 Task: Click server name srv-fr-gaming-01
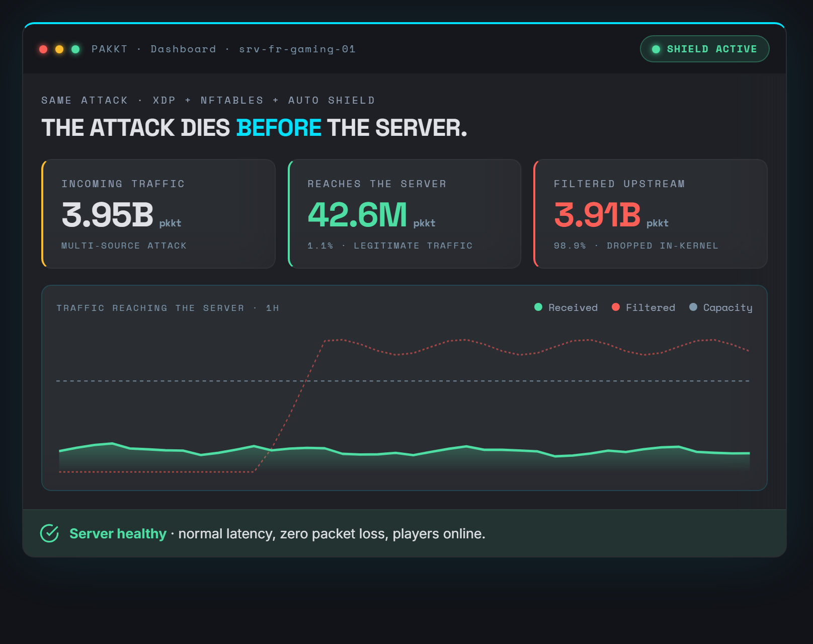click(297, 49)
